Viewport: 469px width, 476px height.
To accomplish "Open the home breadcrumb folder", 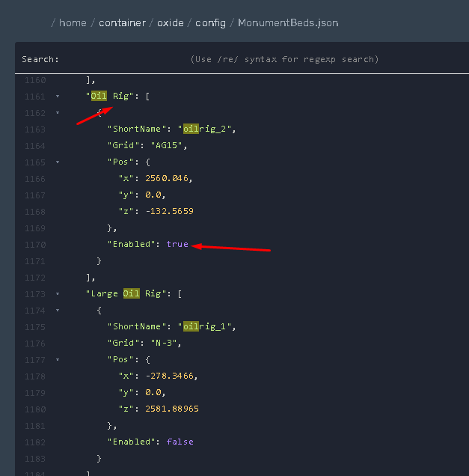I will (x=73, y=22).
